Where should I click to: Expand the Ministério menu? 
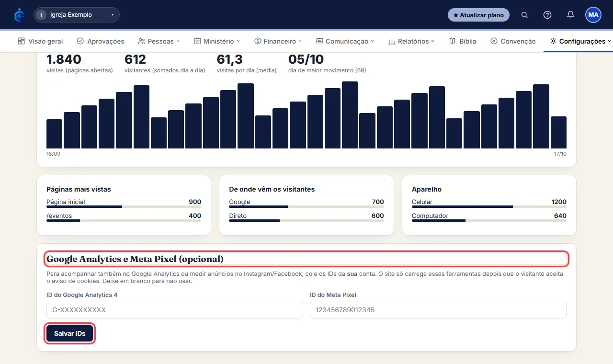click(x=217, y=41)
